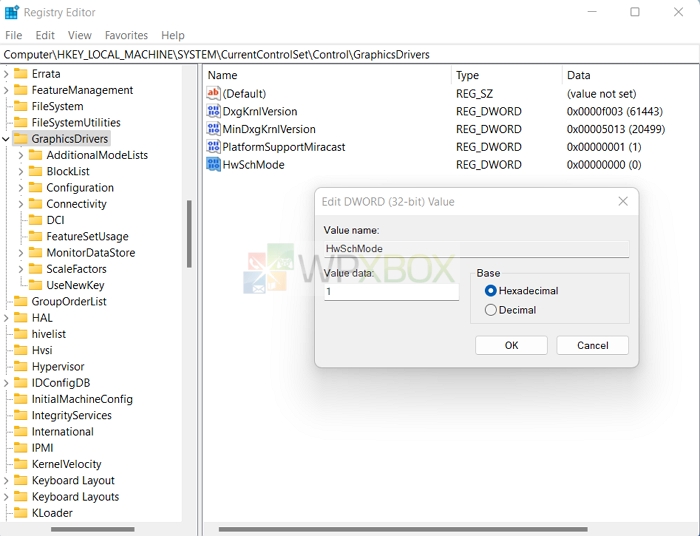The image size is (700, 536).
Task: Open the View menu
Action: click(79, 35)
